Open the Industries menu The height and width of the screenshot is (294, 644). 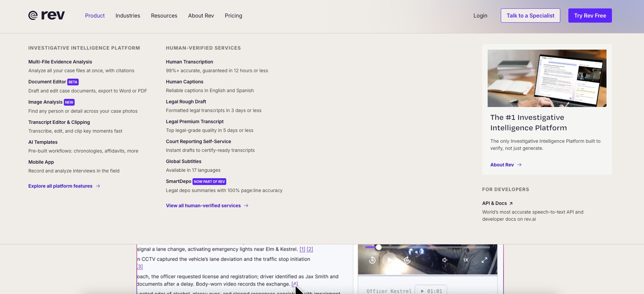pyautogui.click(x=128, y=16)
